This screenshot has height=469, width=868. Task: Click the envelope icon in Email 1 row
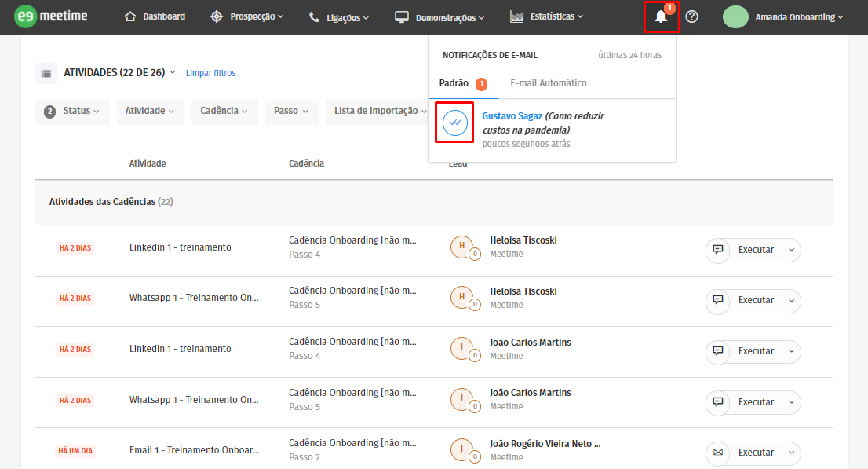click(x=717, y=453)
